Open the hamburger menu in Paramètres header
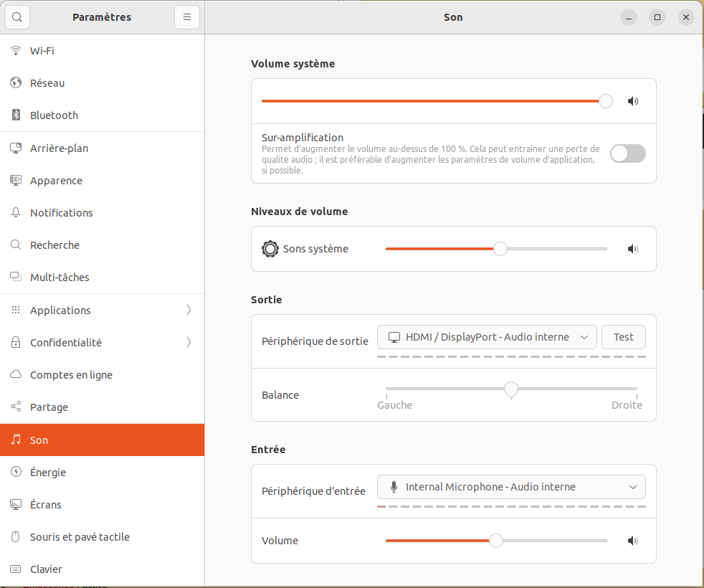The height and width of the screenshot is (588, 704). coord(187,17)
